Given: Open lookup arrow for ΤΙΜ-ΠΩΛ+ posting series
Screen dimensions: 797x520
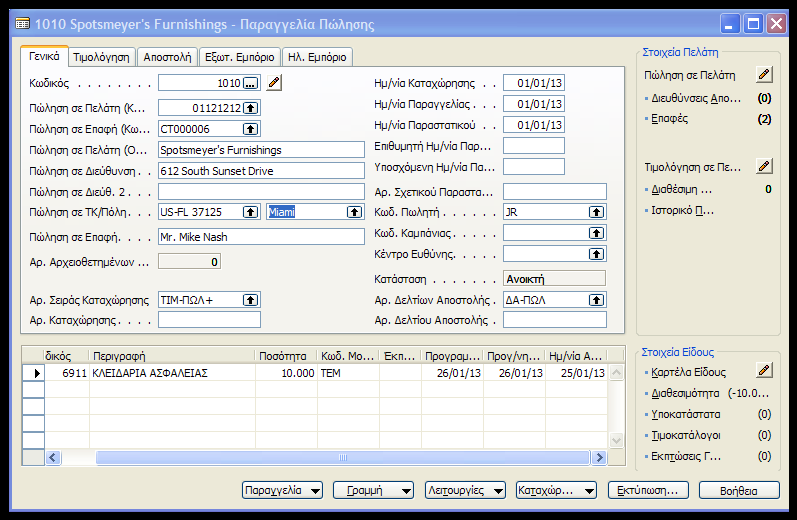Looking at the screenshot, I should coord(250,300).
